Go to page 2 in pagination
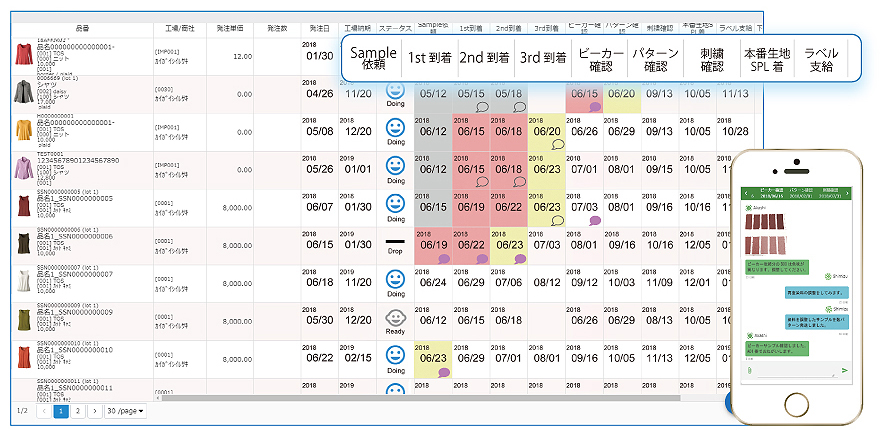 76,411
